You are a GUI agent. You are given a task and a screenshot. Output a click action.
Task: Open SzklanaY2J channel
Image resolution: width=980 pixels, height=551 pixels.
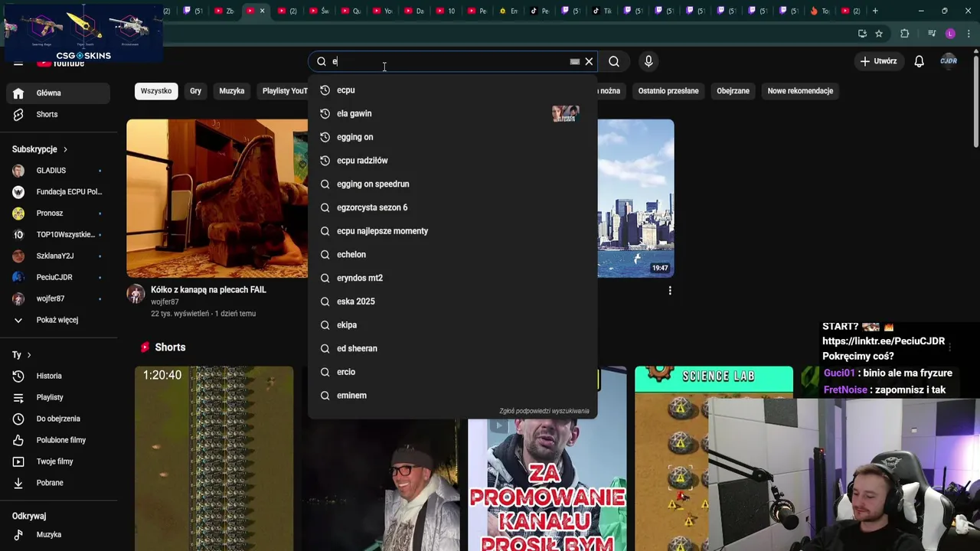58,256
